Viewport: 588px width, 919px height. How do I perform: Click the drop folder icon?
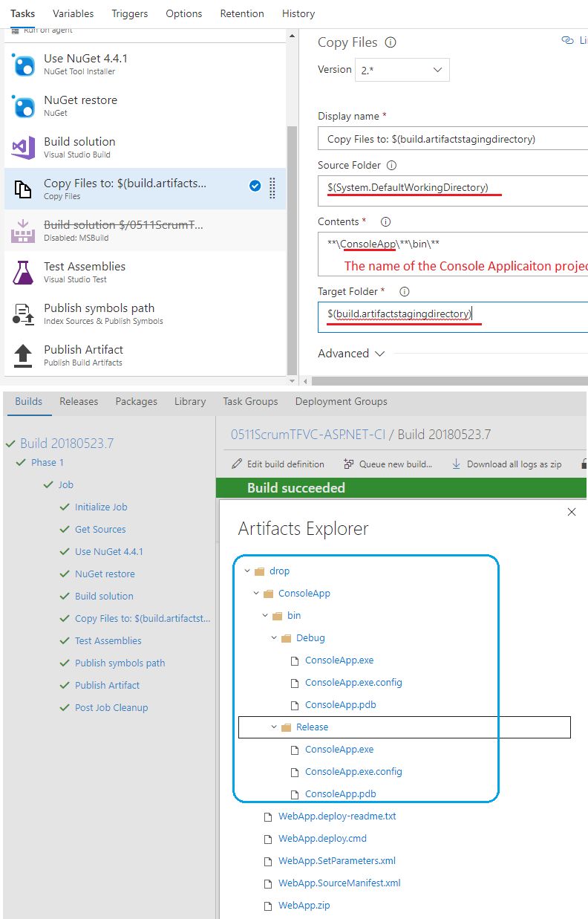pos(260,571)
